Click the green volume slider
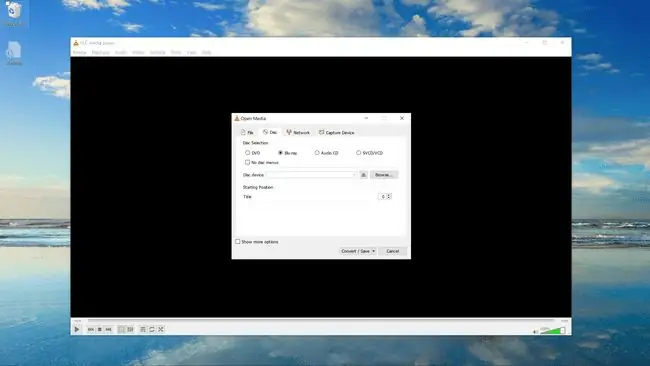This screenshot has height=366, width=650. 553,330
